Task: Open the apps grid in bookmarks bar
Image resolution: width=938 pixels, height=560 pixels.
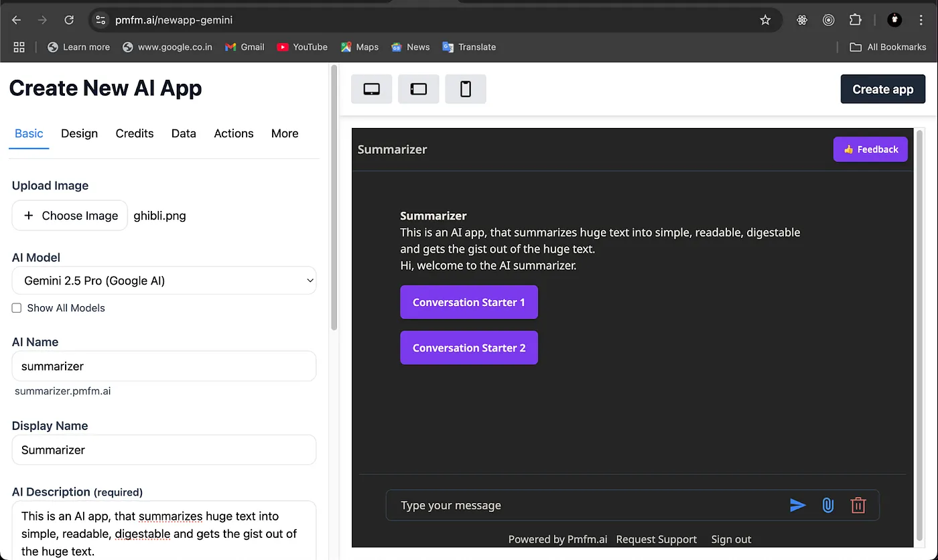Action: [x=19, y=47]
